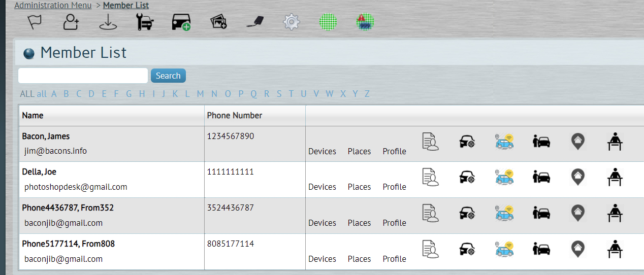The height and width of the screenshot is (275, 644).
Task: Click the download arrow toolbar icon
Action: click(x=108, y=22)
